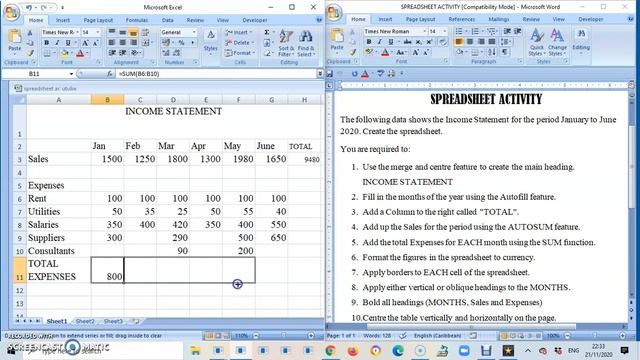Toggle Italic in the Excel ribbon

pos(57,43)
